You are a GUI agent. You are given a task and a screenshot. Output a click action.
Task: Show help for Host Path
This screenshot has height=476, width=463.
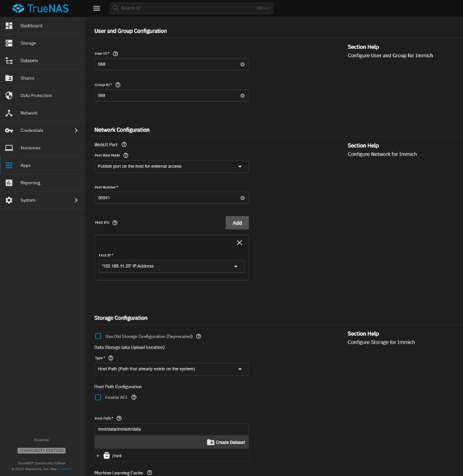click(x=119, y=418)
